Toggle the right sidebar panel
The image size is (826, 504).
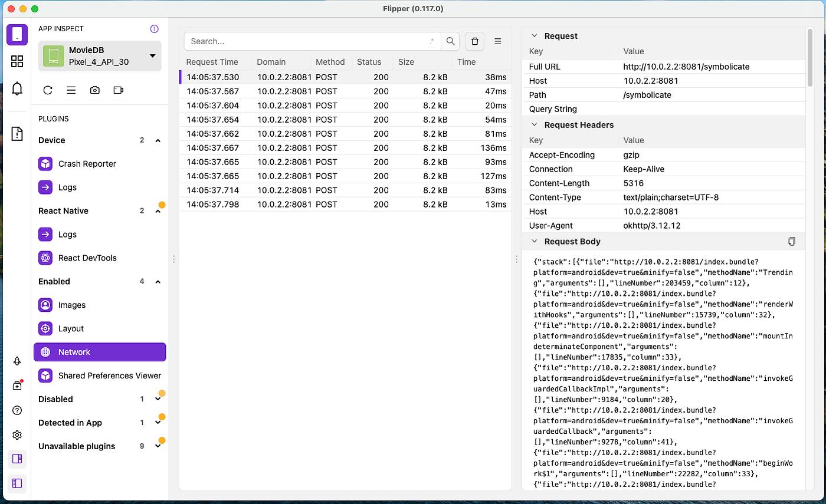click(x=17, y=459)
